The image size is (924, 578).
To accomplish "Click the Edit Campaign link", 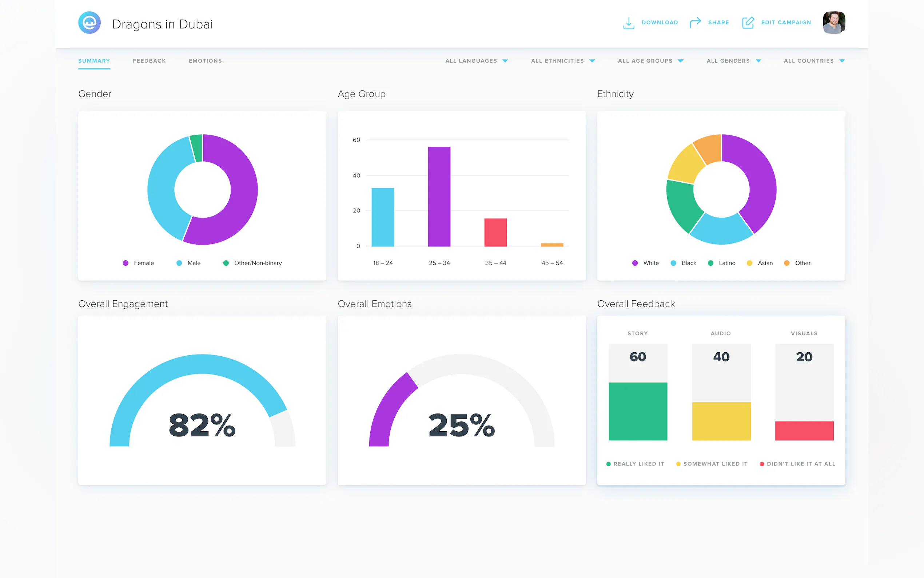I will (786, 23).
